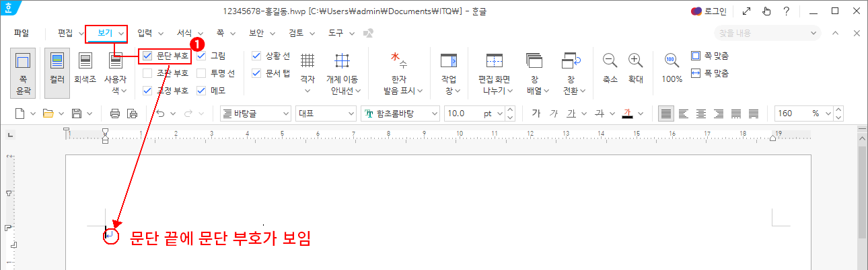
Task: Expand the font size pt dropdown
Action: tap(499, 114)
